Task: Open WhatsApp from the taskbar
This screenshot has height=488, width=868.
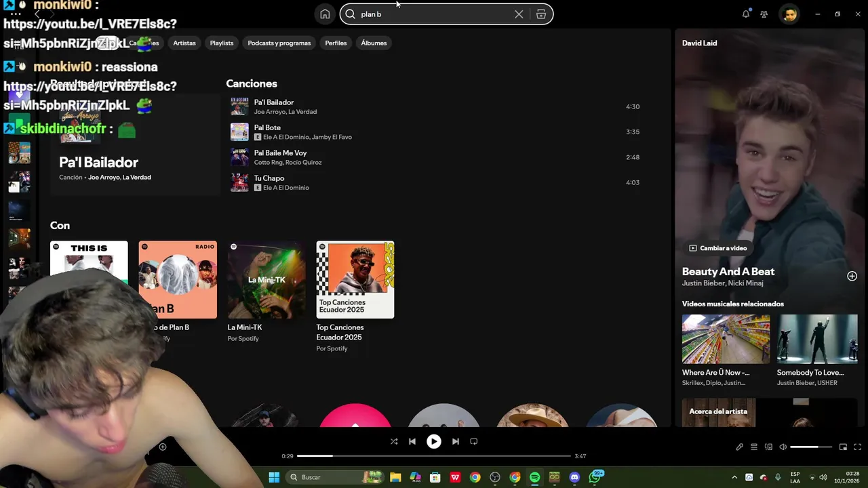Action: [x=595, y=477]
